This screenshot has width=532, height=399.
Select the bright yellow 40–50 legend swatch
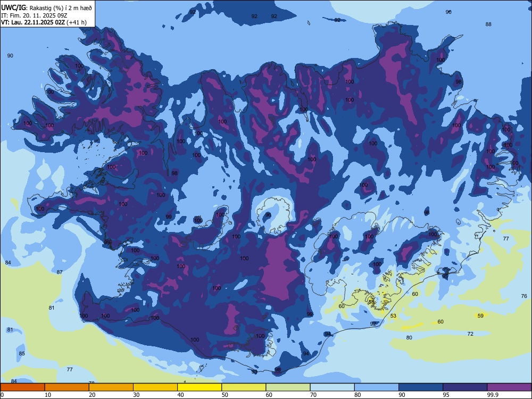pyautogui.click(x=199, y=387)
